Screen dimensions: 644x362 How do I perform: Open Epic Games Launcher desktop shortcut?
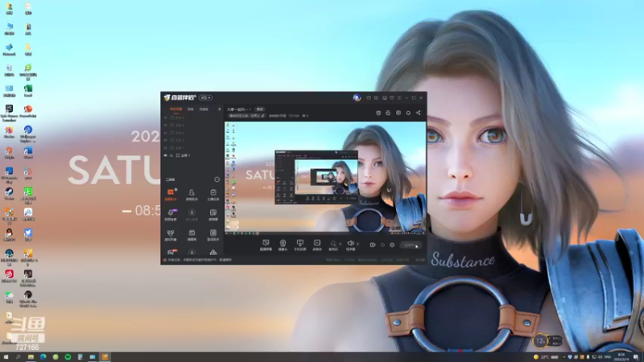(x=9, y=113)
